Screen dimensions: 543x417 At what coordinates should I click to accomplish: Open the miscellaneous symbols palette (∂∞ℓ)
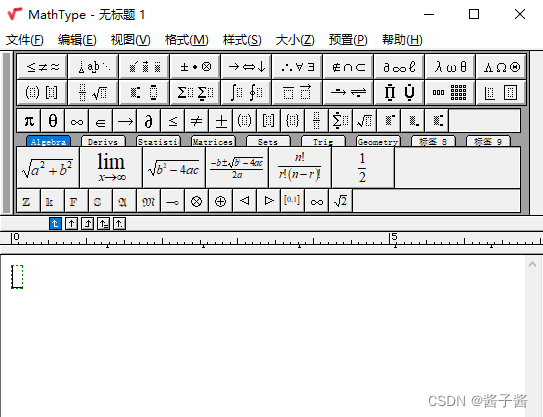click(x=399, y=67)
